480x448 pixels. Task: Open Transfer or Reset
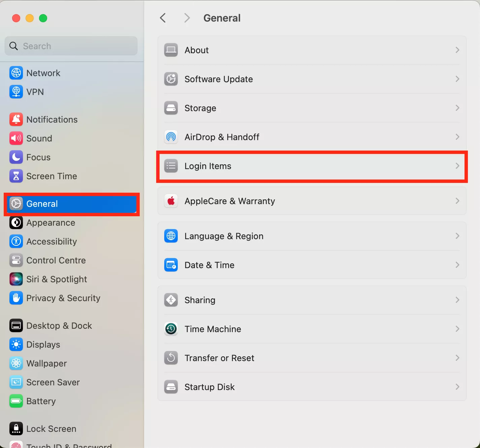219,358
